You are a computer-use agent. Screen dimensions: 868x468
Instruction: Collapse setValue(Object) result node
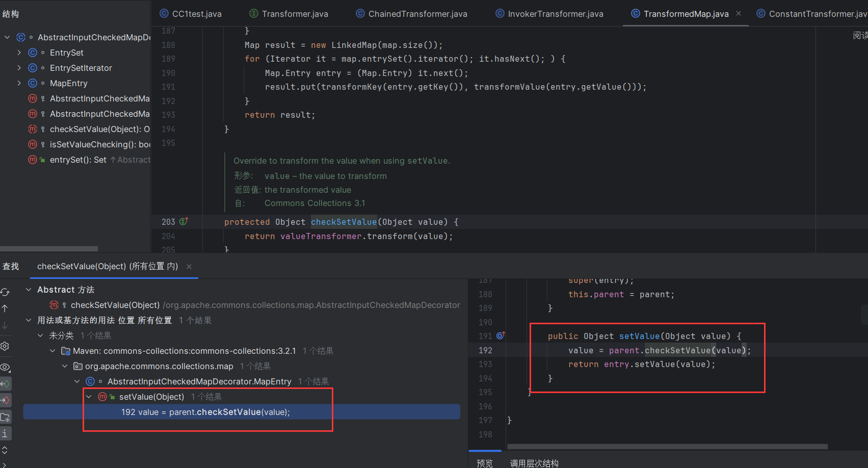89,397
